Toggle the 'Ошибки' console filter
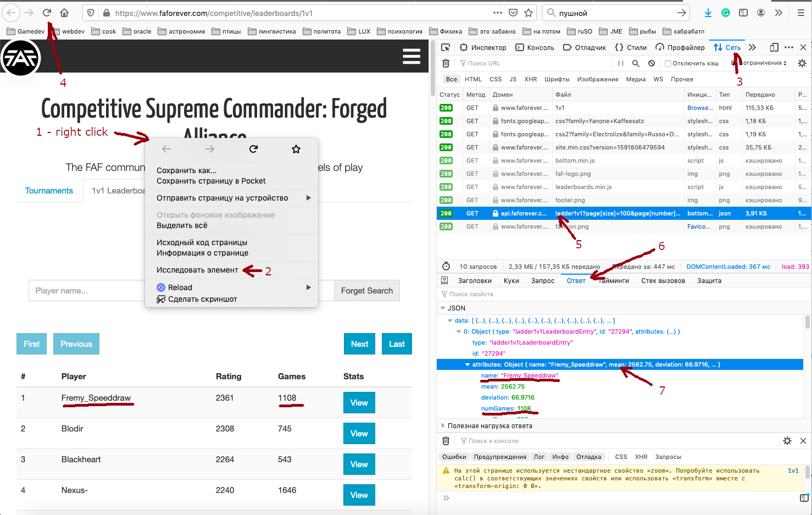Viewport: 812px width, 515px height. pyautogui.click(x=454, y=457)
